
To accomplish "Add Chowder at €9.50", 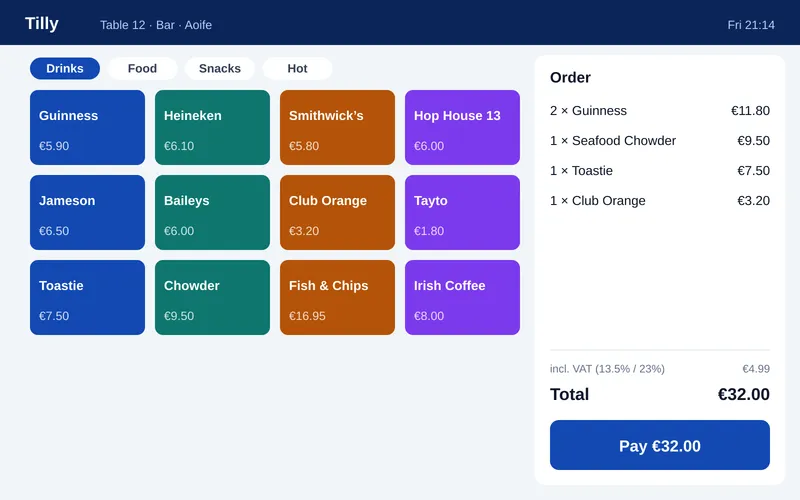I will click(x=212, y=297).
